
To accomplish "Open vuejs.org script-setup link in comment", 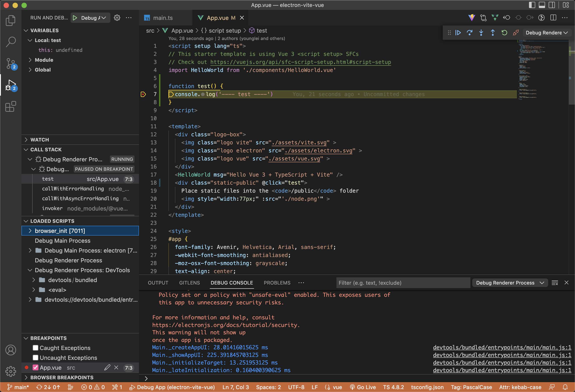I will click(x=301, y=62).
